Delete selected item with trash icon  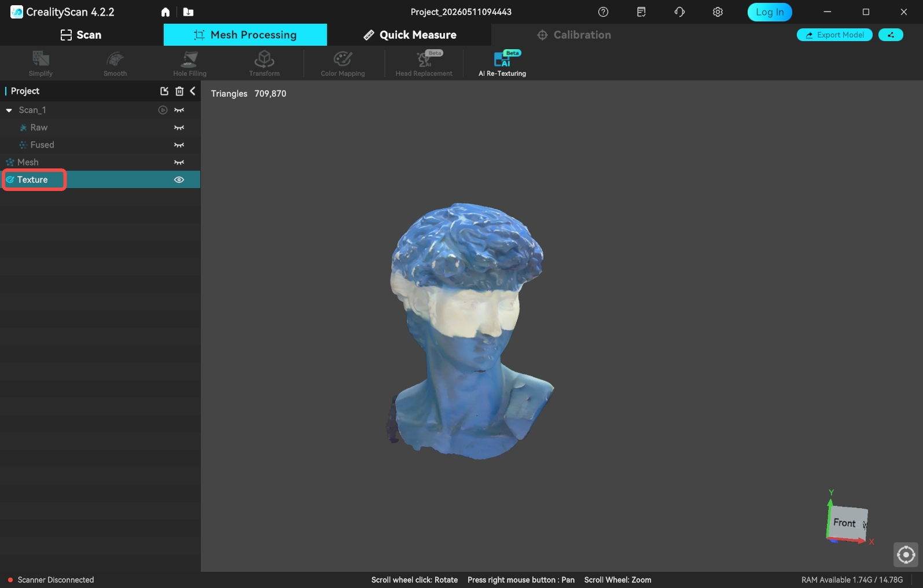(x=179, y=91)
